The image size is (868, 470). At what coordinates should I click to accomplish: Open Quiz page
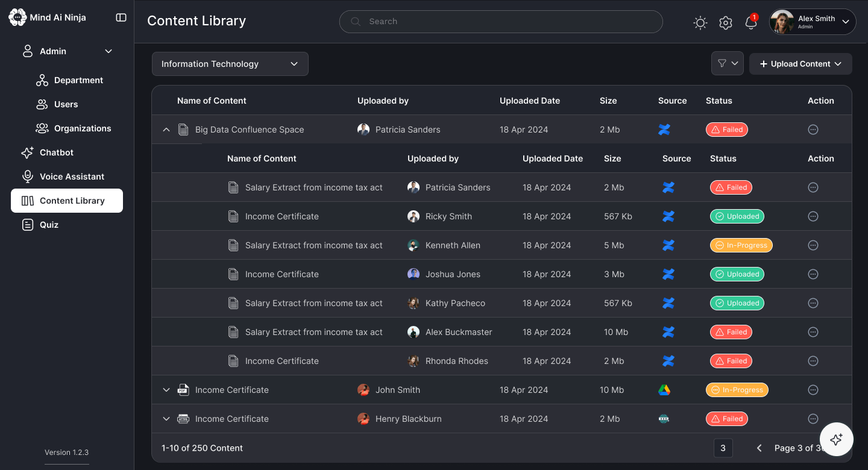pos(40,225)
